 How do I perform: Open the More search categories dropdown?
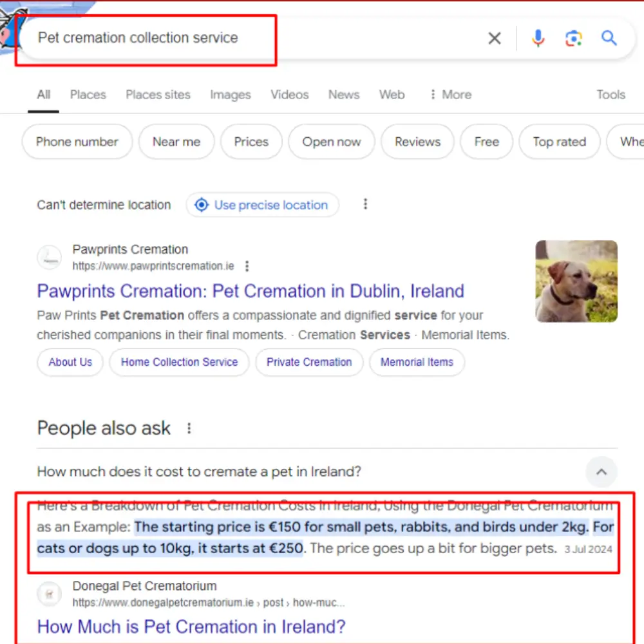tap(450, 95)
